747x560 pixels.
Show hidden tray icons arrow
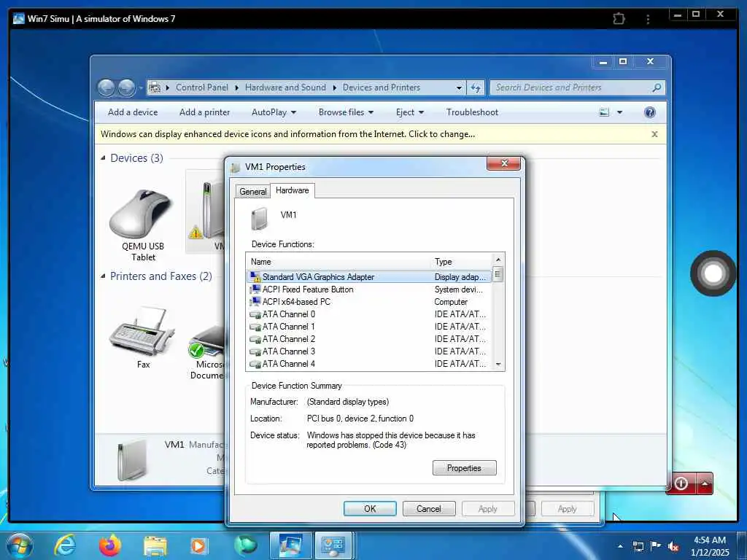[x=620, y=546]
